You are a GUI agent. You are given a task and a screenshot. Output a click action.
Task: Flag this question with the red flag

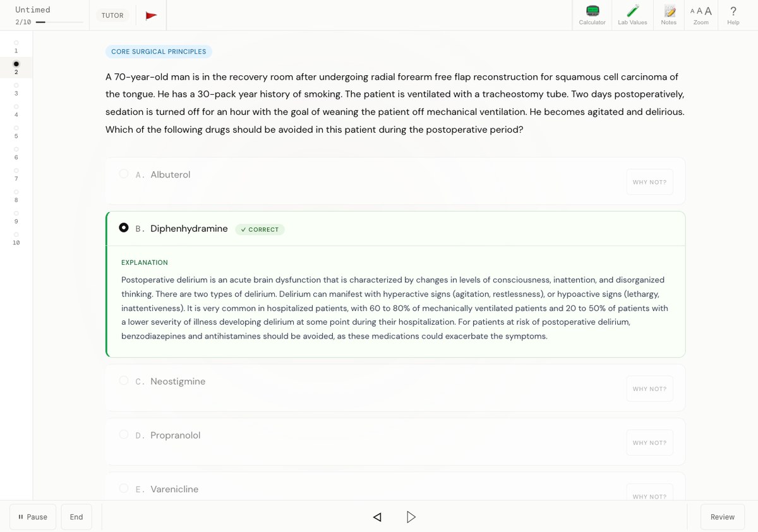click(x=151, y=16)
